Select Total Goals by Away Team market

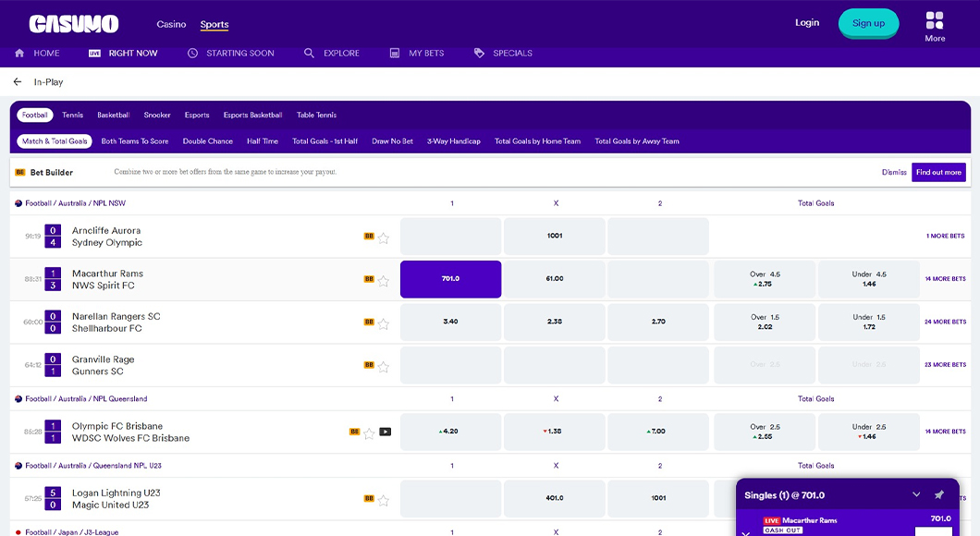[637, 141]
